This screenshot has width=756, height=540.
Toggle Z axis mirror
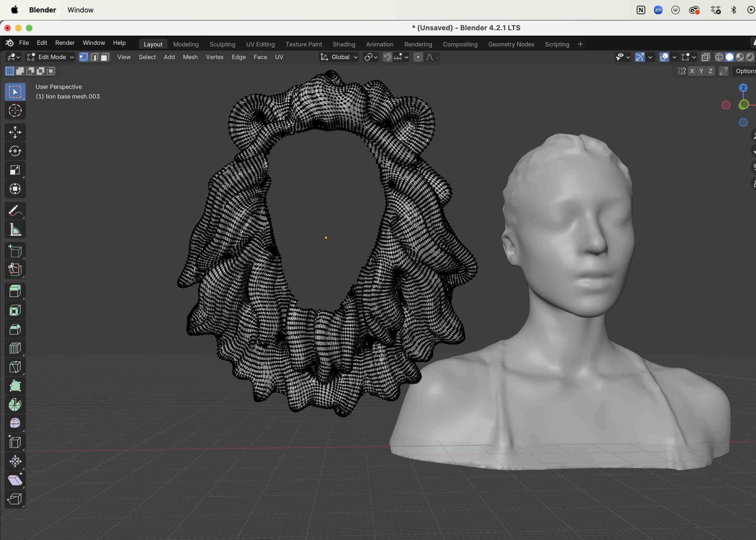[710, 71]
